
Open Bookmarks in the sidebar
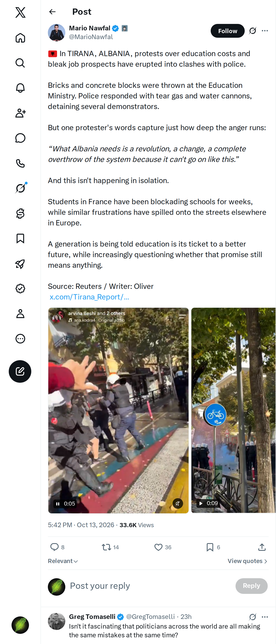tap(20, 239)
